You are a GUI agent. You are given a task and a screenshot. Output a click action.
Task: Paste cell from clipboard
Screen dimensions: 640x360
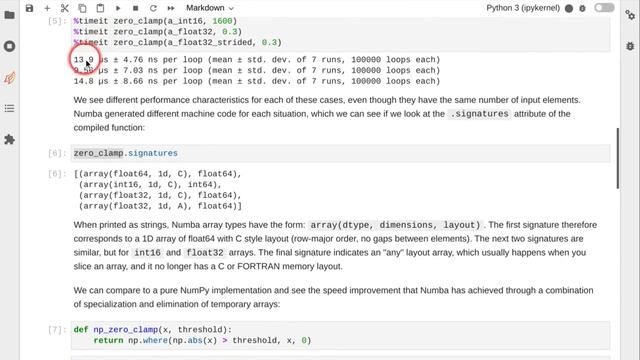100,8
